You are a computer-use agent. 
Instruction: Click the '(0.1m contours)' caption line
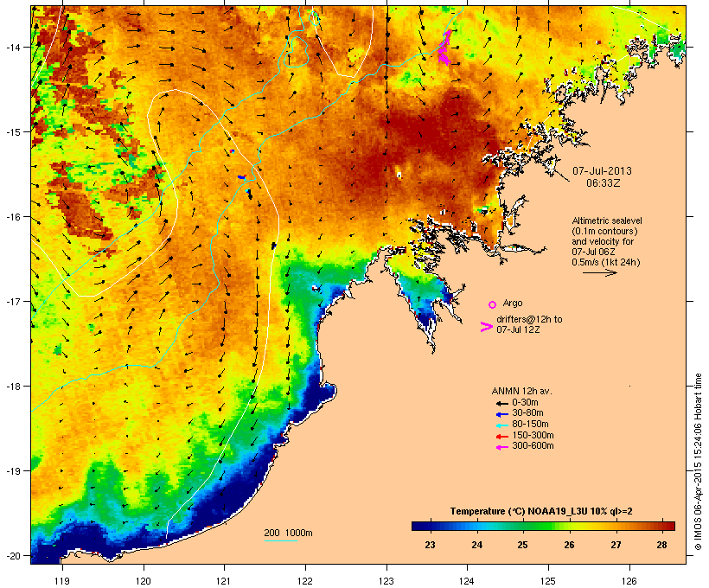(x=604, y=231)
